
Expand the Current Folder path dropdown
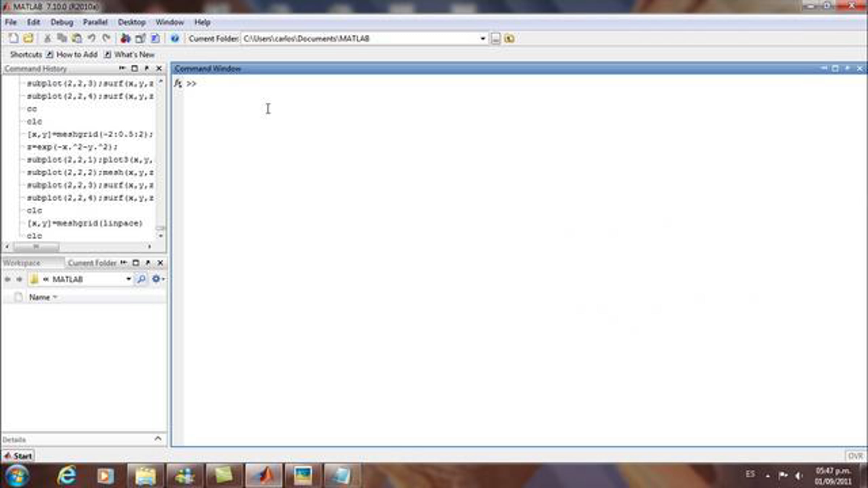click(482, 38)
